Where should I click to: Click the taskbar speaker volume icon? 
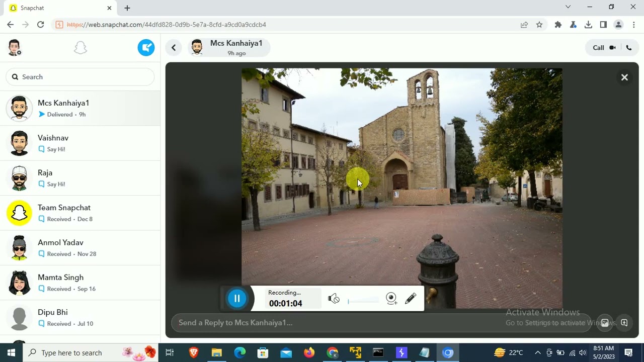583,353
